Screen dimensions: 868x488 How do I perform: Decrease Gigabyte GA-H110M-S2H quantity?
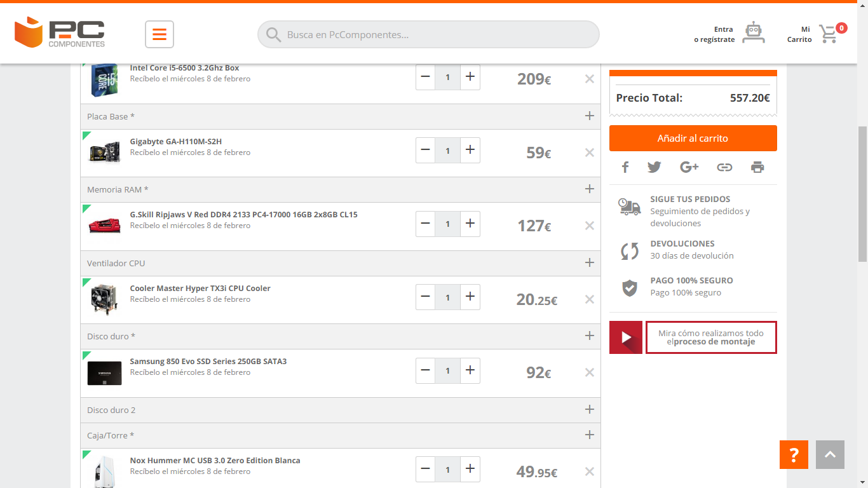click(426, 150)
